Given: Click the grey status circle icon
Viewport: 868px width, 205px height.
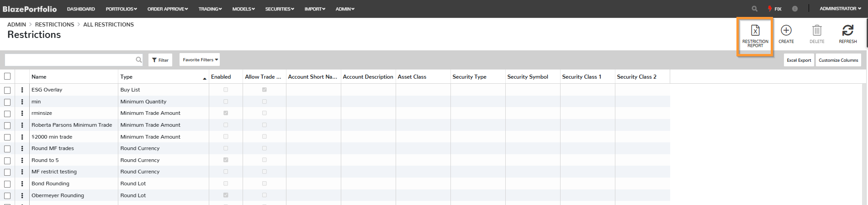Looking at the screenshot, I should pos(795,9).
